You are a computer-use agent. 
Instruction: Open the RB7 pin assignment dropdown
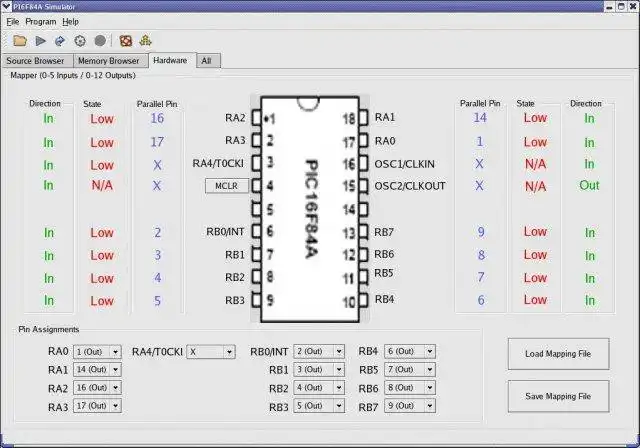point(410,406)
